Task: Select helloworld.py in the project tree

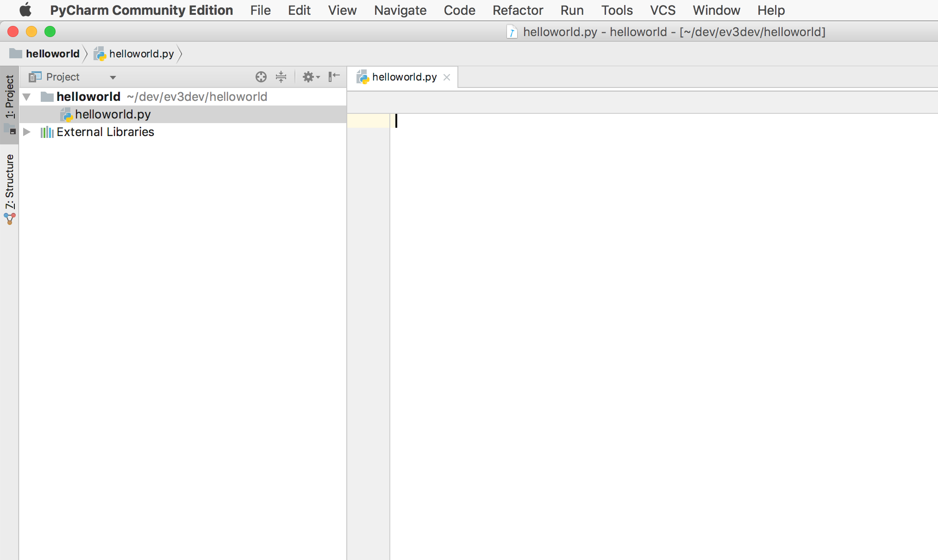Action: 113,114
